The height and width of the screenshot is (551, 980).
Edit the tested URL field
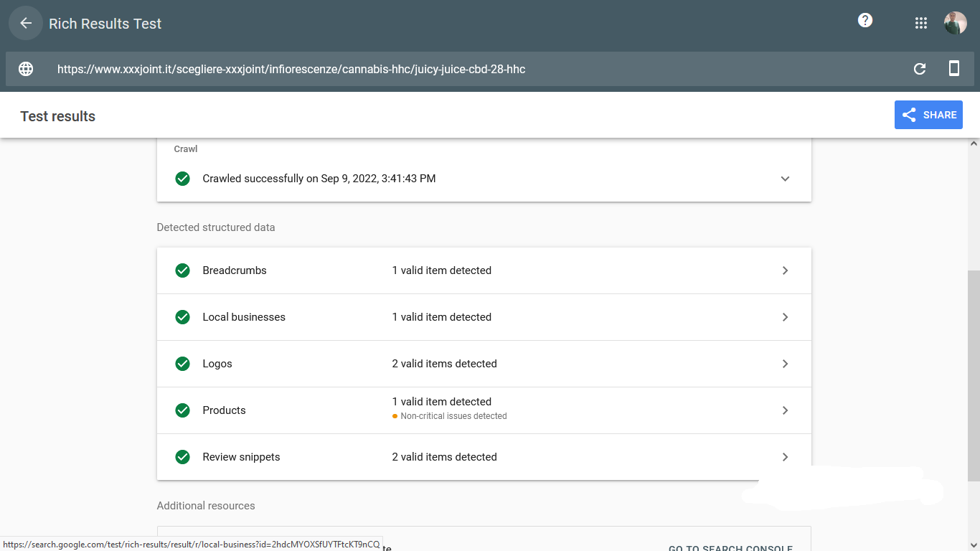pos(291,69)
